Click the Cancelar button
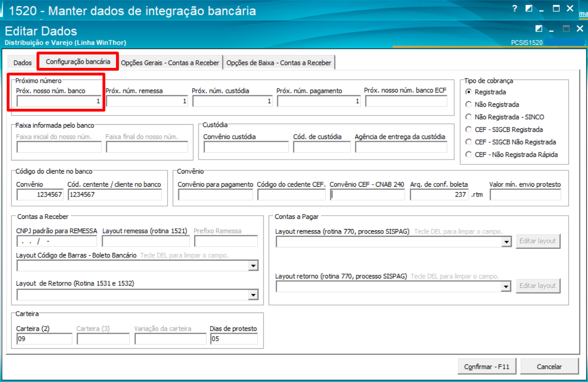Screen dimensions: 588x382 pos(549,367)
